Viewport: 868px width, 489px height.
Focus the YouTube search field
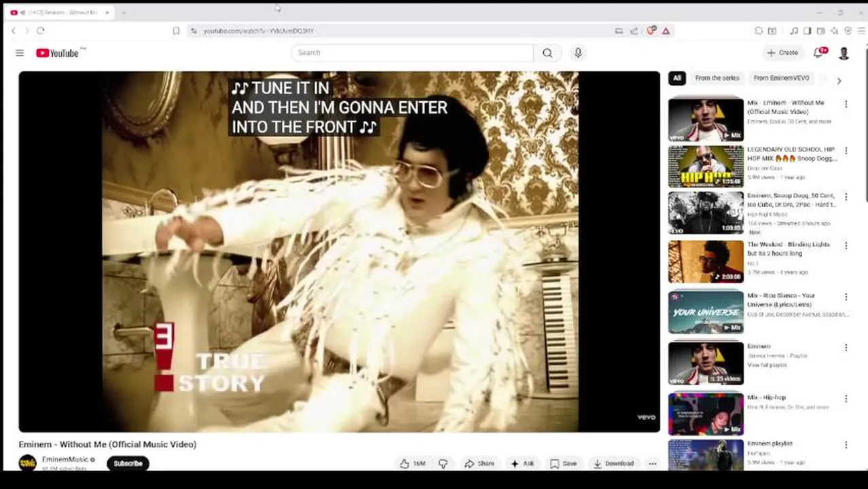pos(412,53)
